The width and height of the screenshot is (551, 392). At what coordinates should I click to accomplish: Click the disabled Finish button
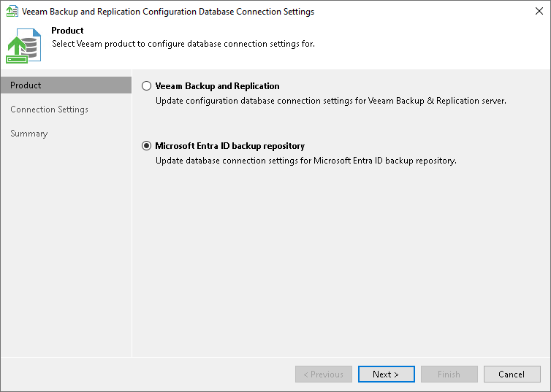point(449,374)
